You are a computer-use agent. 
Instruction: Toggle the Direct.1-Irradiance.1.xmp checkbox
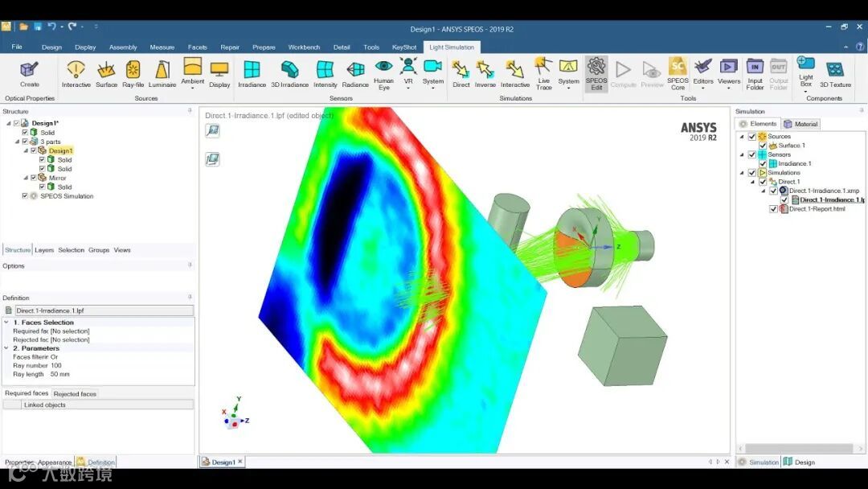(x=773, y=191)
